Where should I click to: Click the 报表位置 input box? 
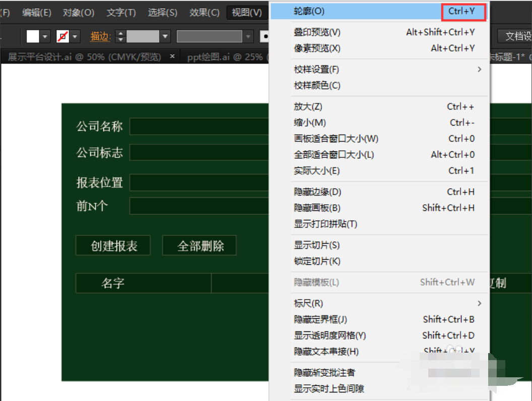pos(199,183)
